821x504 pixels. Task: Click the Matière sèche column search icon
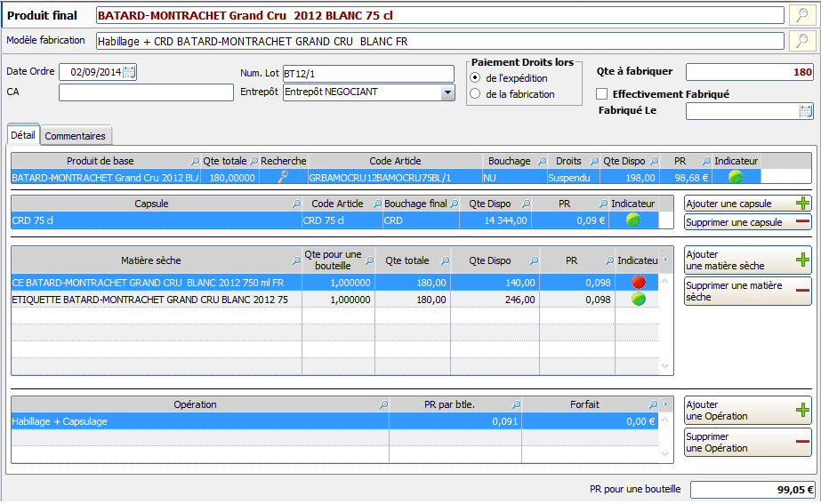296,260
